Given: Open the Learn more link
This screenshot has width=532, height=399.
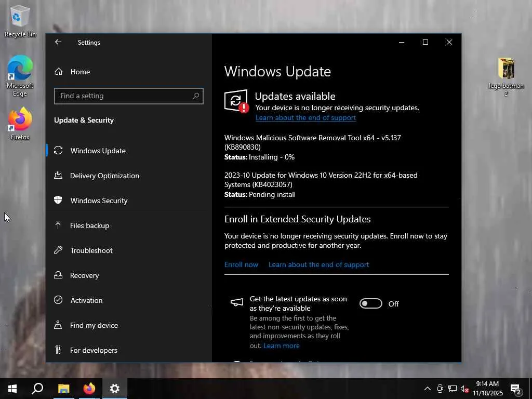Looking at the screenshot, I should 282,345.
